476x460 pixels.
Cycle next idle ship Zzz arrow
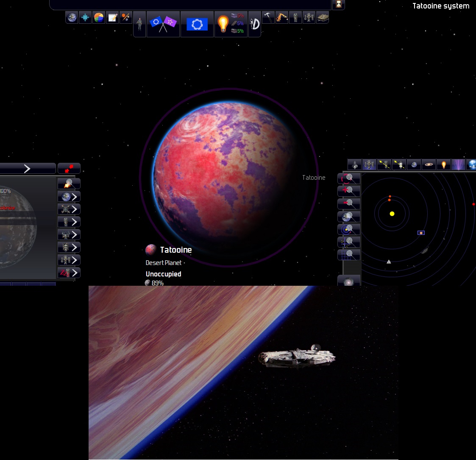(x=69, y=273)
